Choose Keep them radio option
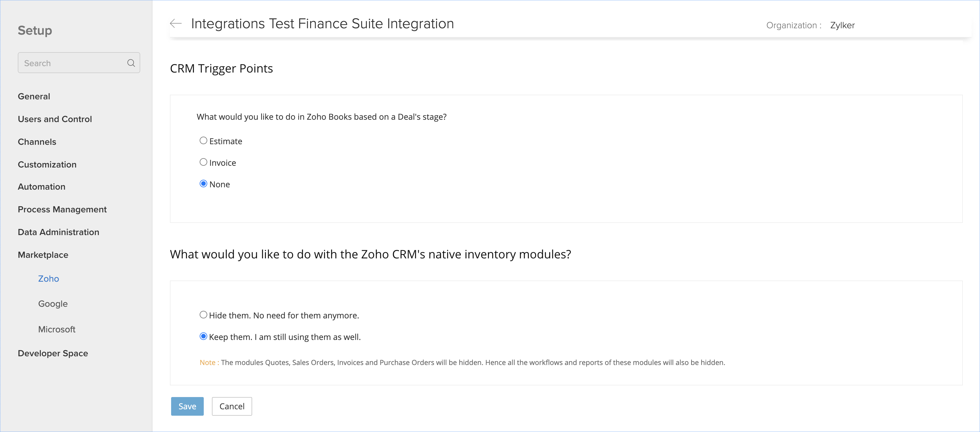980x432 pixels. point(203,336)
